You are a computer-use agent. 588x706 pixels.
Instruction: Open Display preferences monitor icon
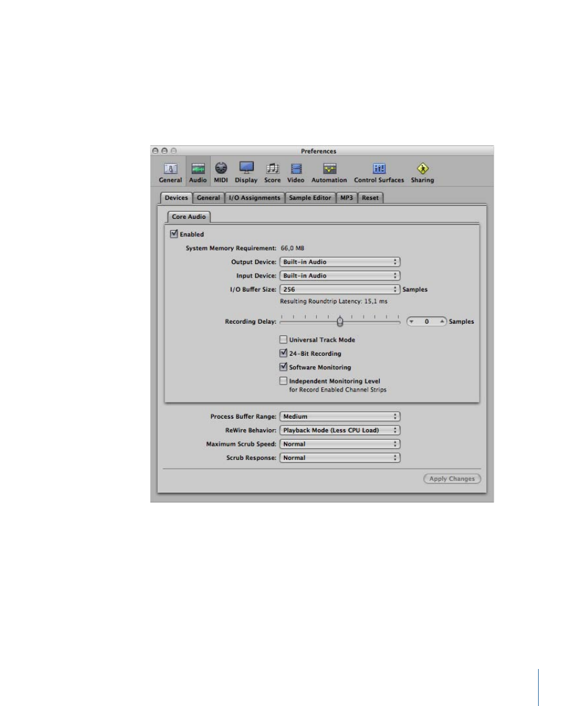[x=247, y=173]
